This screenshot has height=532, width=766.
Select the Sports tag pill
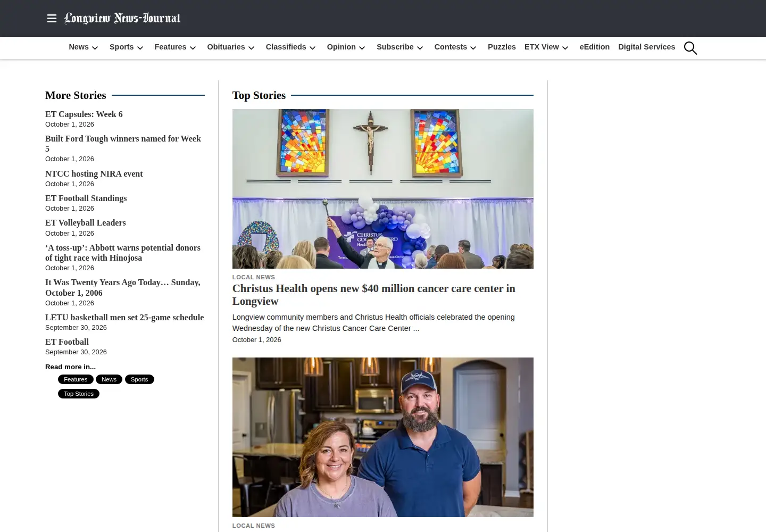point(139,379)
